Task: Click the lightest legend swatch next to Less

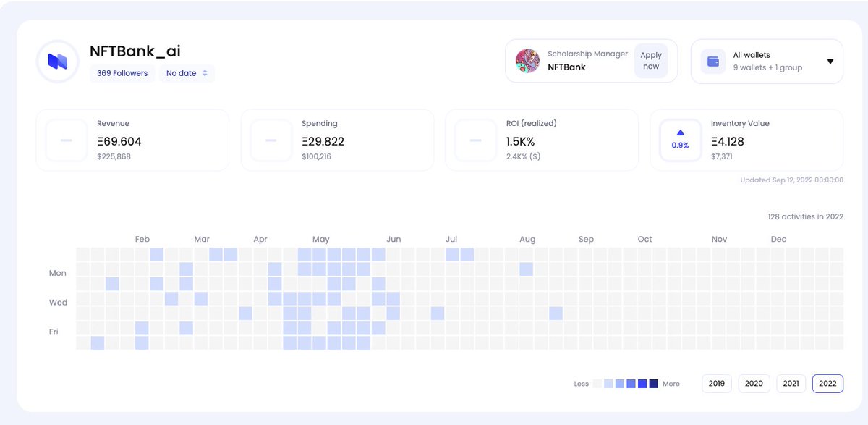Action: tap(597, 384)
